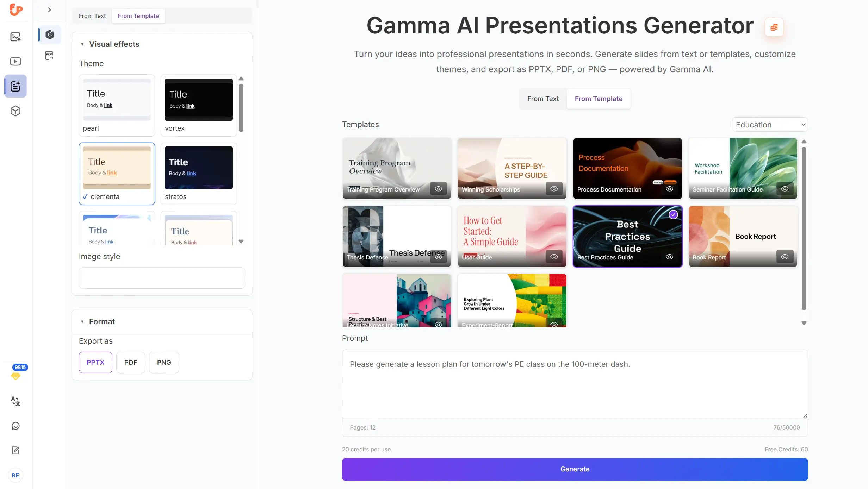868x489 pixels.
Task: Open the AI image generation tool
Action: pyautogui.click(x=15, y=37)
